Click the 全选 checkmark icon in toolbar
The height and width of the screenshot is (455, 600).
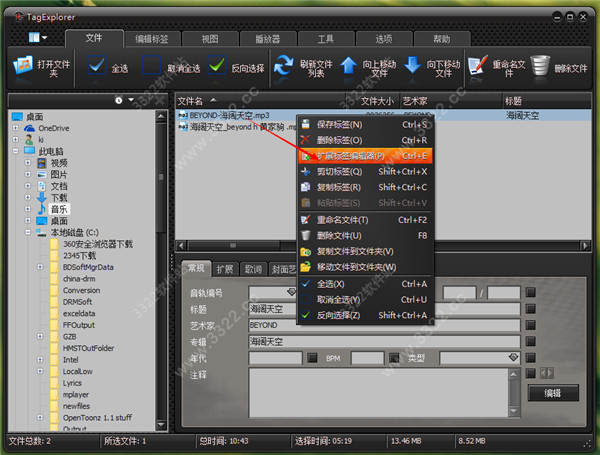tap(96, 68)
